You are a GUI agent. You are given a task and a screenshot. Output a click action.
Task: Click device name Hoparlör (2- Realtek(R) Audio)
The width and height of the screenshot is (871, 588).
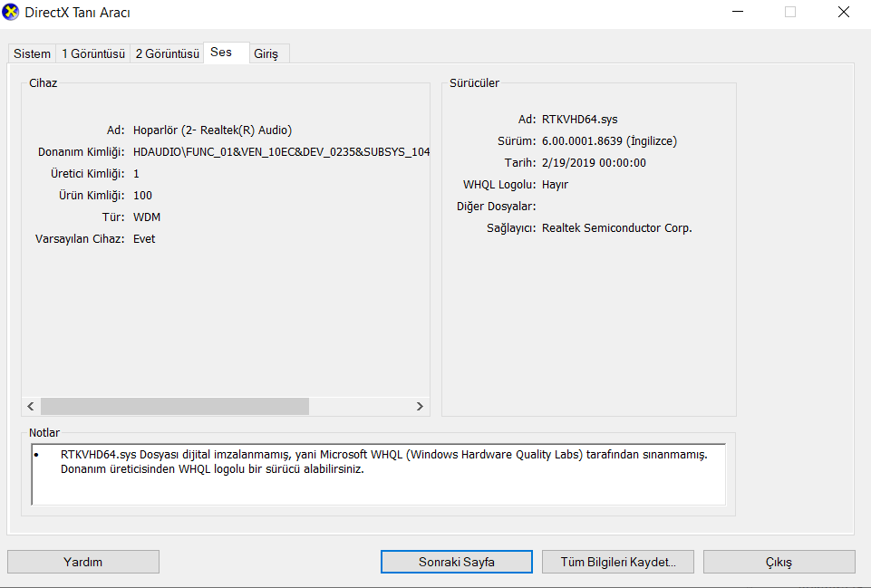click(x=212, y=130)
